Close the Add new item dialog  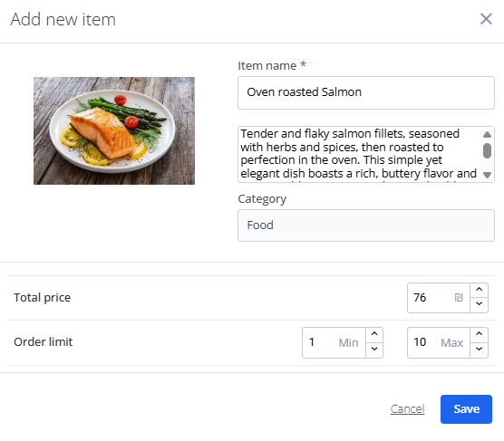(486, 19)
